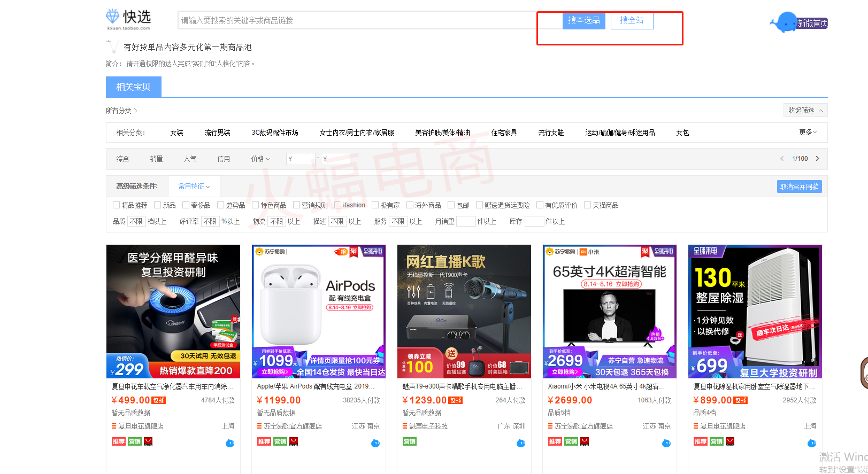This screenshot has height=474, width=868.
Task: Tick the 天猫商品 checkbox
Action: tap(587, 205)
